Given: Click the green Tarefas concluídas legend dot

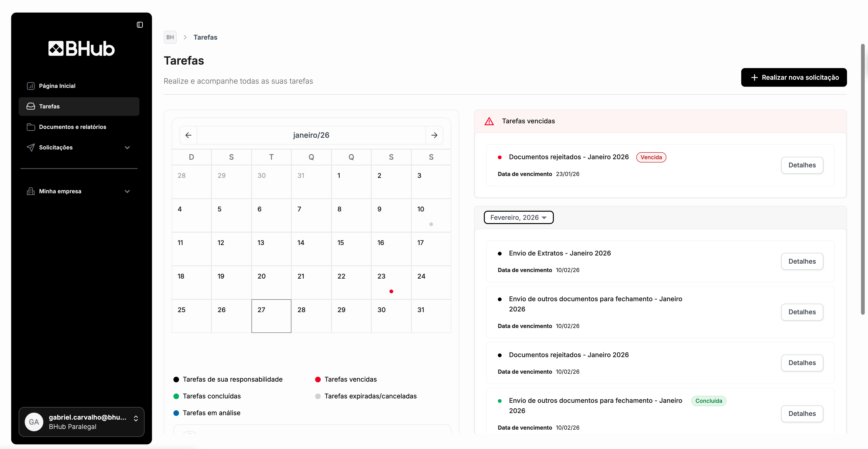Looking at the screenshot, I should click(x=176, y=396).
